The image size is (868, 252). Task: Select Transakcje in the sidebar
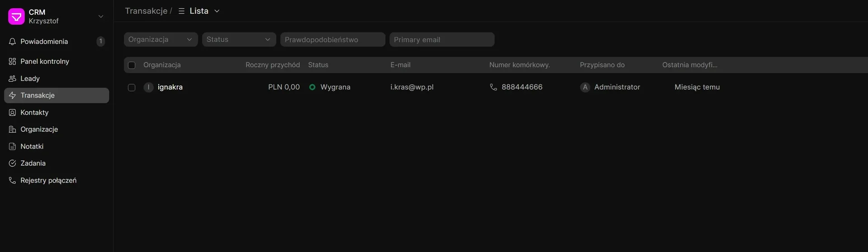57,95
